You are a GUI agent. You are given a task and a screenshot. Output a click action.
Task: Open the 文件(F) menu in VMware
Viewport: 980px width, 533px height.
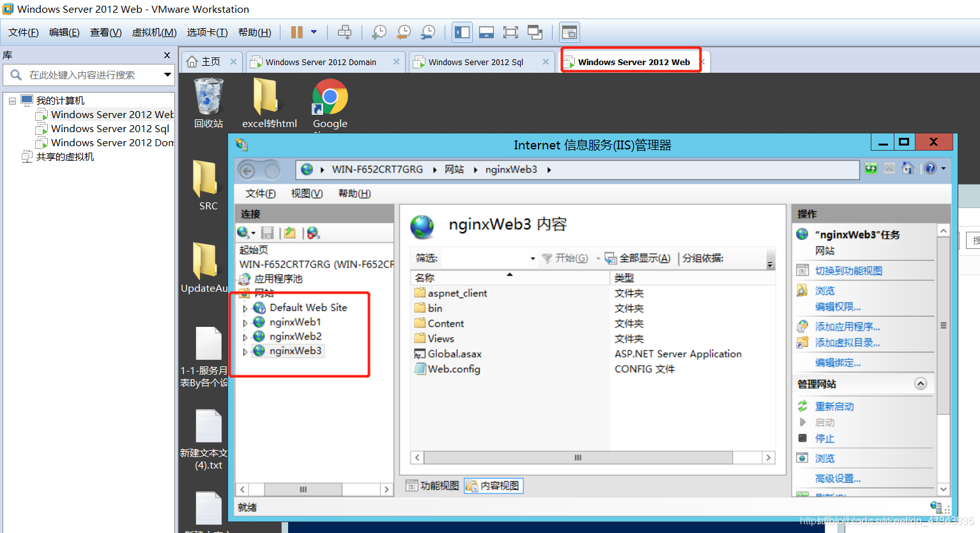click(24, 33)
